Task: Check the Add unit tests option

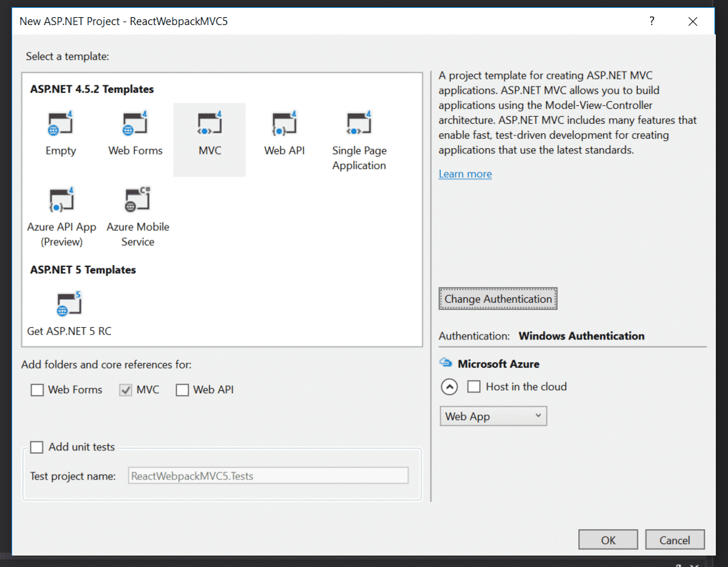Action: pyautogui.click(x=37, y=447)
